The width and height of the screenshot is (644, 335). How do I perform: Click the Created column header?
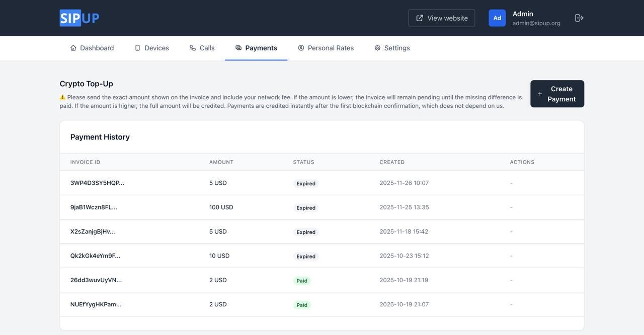pyautogui.click(x=392, y=162)
